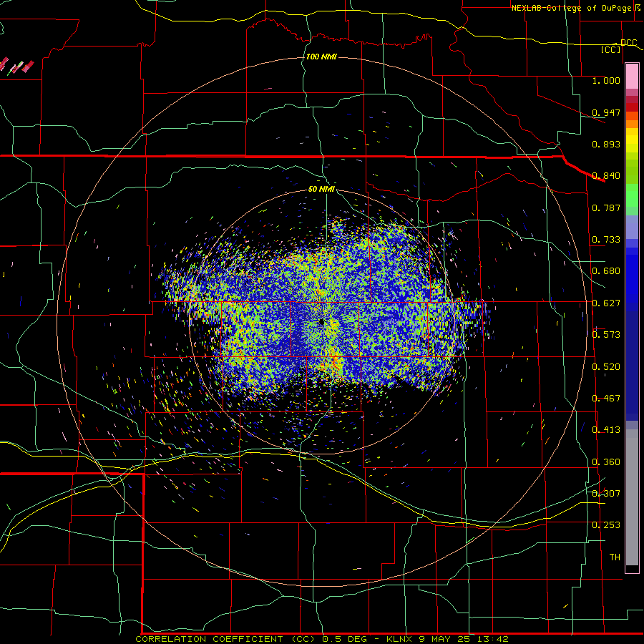The width and height of the screenshot is (644, 644).
Task: Click the KLNX radar site center dot
Action: click(321, 323)
